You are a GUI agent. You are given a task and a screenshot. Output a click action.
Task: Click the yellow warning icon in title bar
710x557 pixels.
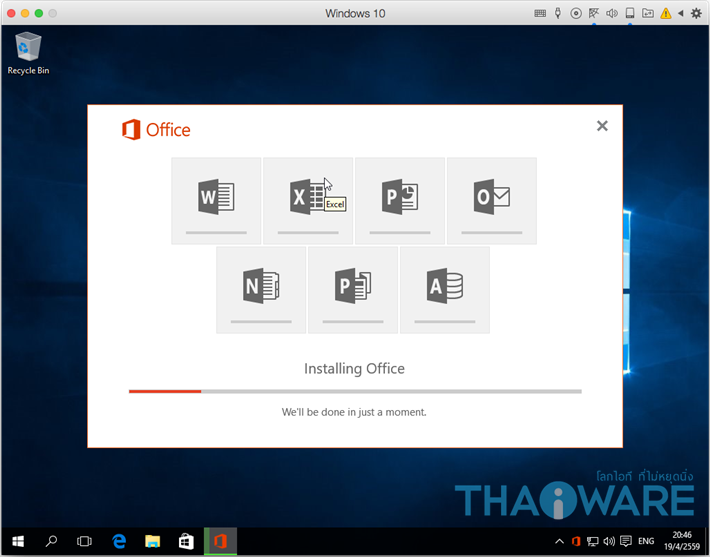pyautogui.click(x=666, y=13)
